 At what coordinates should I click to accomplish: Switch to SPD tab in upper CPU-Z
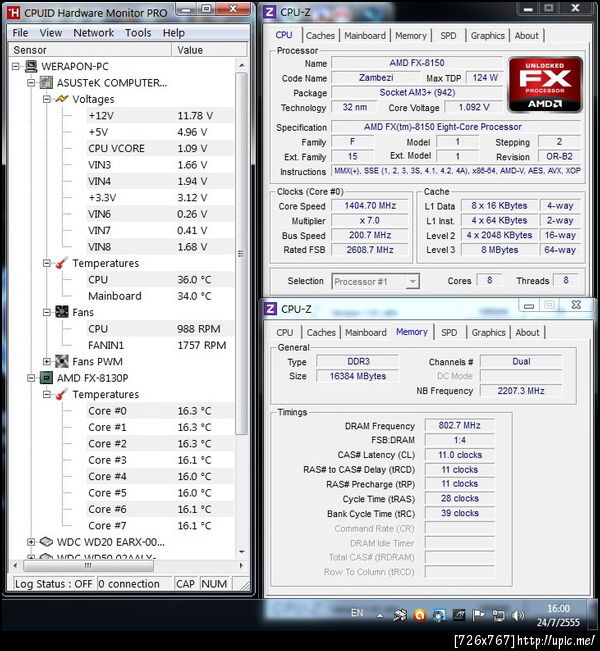coord(448,36)
